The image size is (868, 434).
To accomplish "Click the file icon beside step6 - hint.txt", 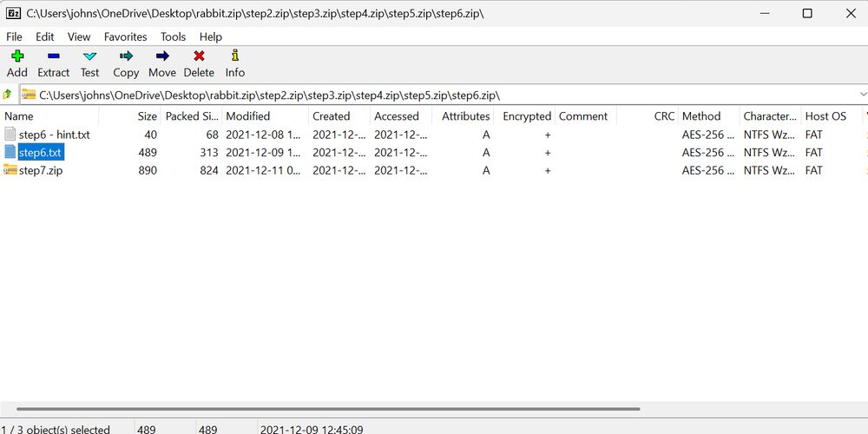I will 10,135.
